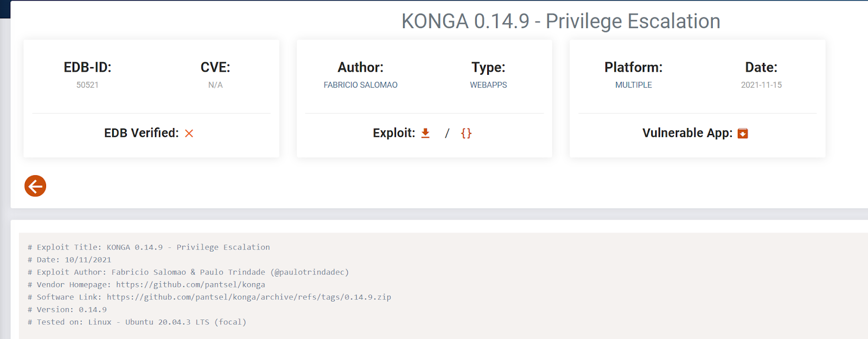The height and width of the screenshot is (339, 868).
Task: Filter by WEBAPPS type link
Action: (x=488, y=85)
